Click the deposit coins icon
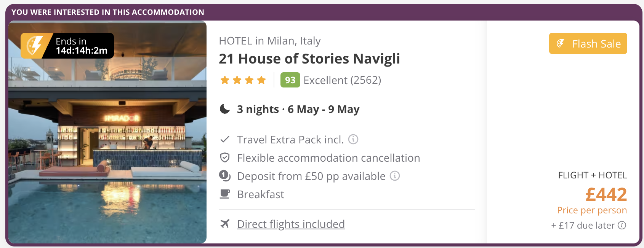This screenshot has width=644, height=248. tap(225, 176)
